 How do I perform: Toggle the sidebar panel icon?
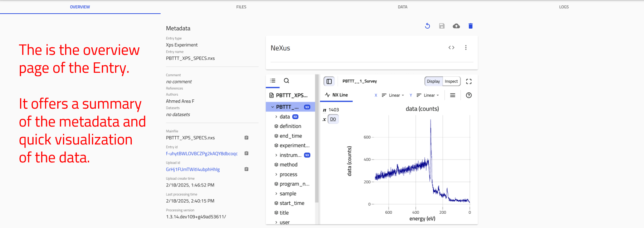(x=329, y=81)
